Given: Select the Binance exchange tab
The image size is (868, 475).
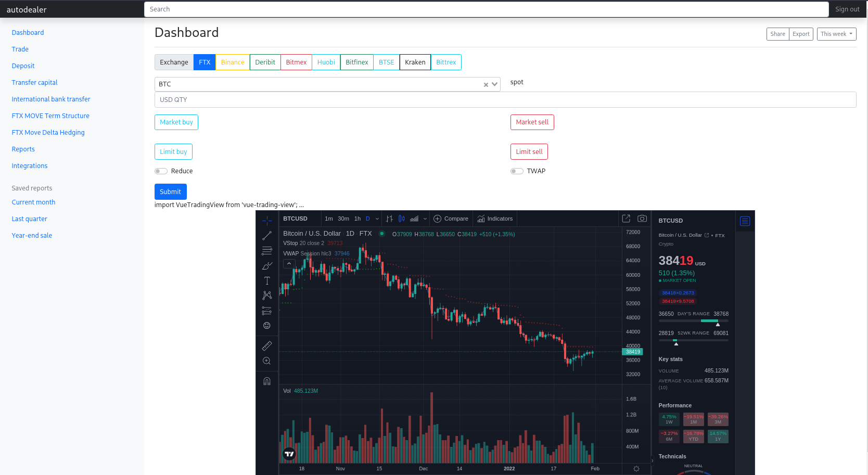Looking at the screenshot, I should (233, 62).
